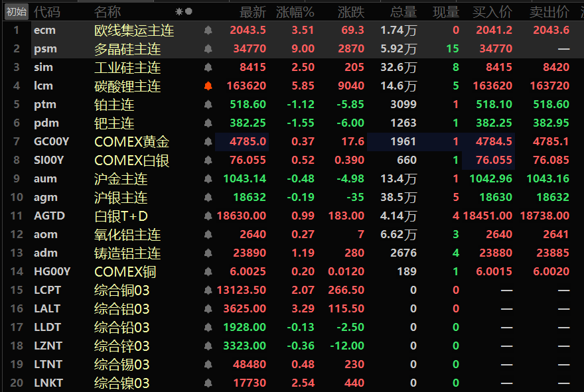Click the alert bell for COMEX铜

tap(208, 271)
